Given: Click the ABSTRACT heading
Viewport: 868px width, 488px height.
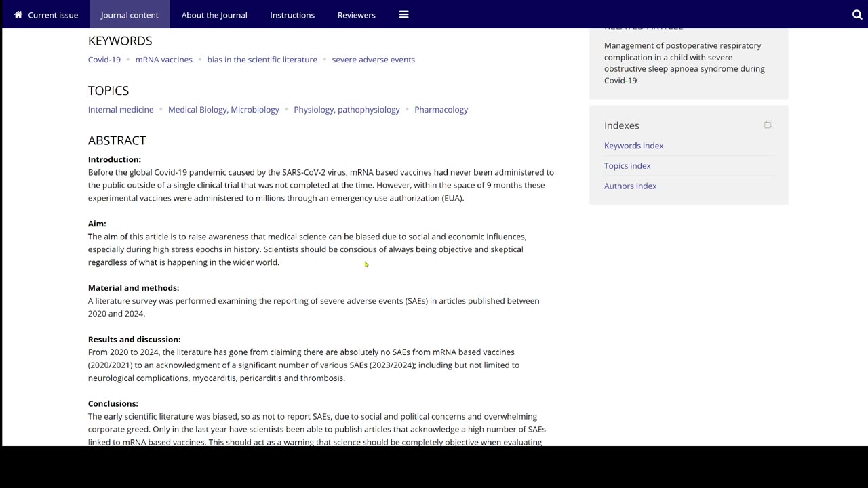Looking at the screenshot, I should [117, 140].
